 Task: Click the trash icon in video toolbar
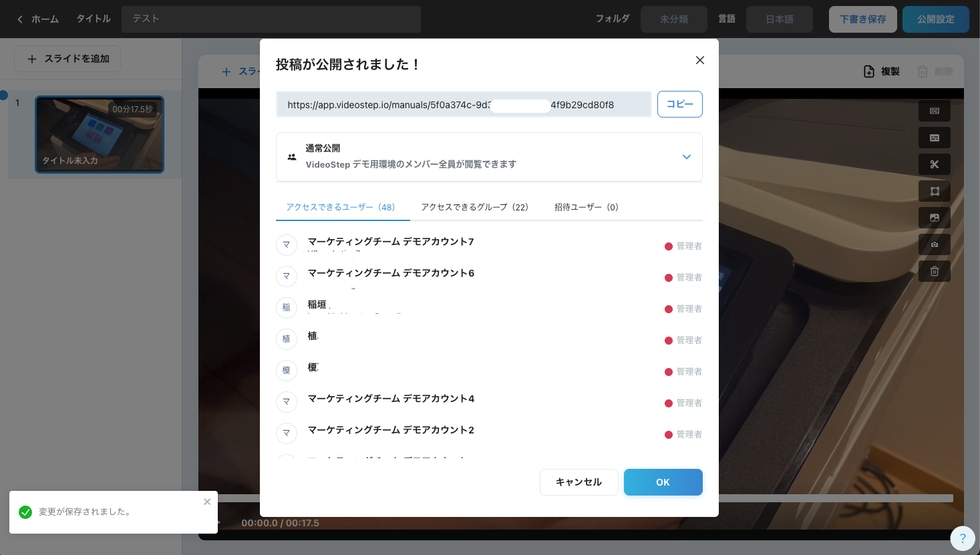(x=934, y=271)
